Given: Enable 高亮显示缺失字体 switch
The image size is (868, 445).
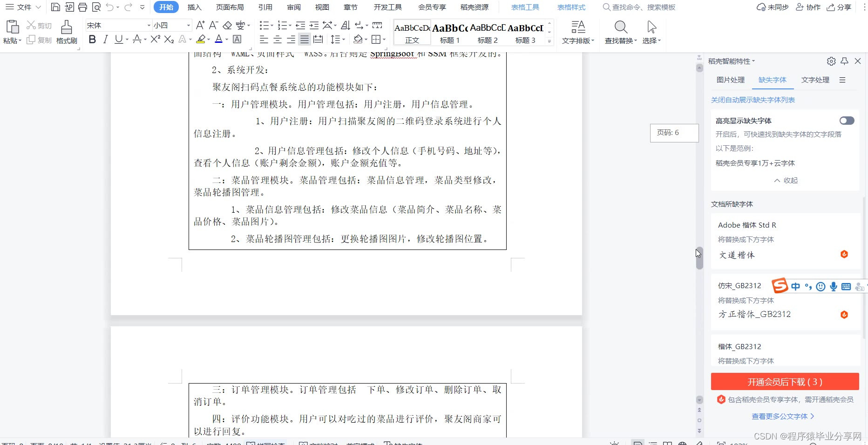Looking at the screenshot, I should (847, 121).
